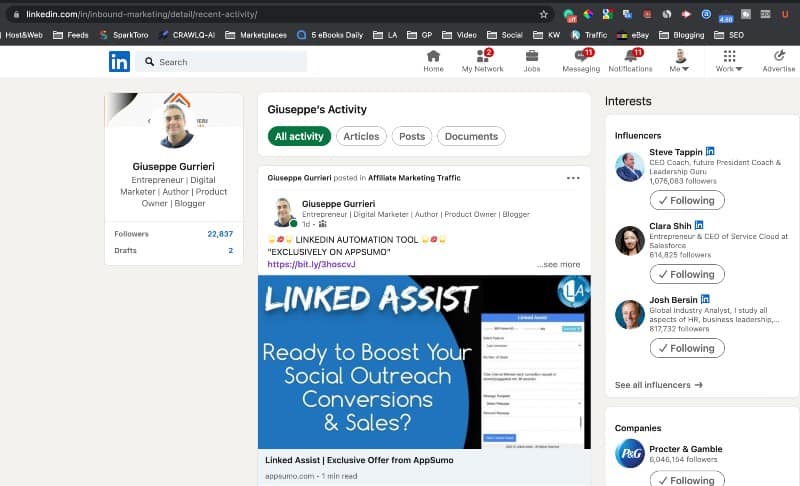Toggle Following for Steve Tappin

pos(687,200)
